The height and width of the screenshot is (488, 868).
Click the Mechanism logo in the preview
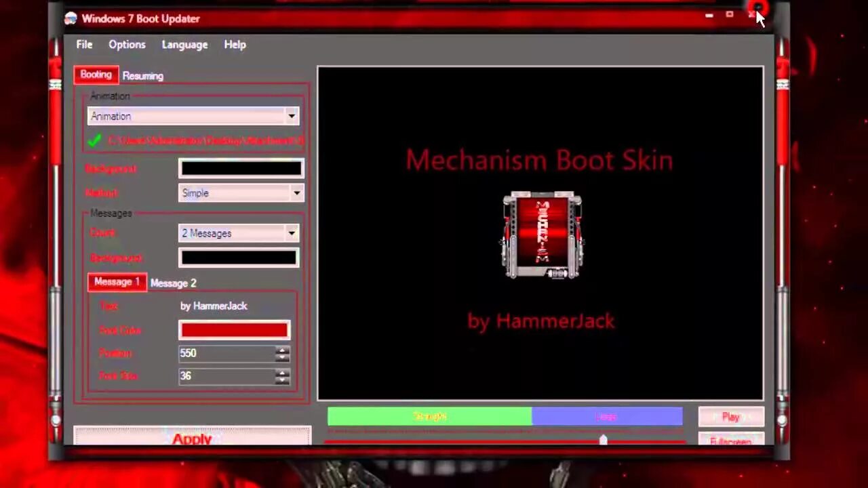[542, 235]
